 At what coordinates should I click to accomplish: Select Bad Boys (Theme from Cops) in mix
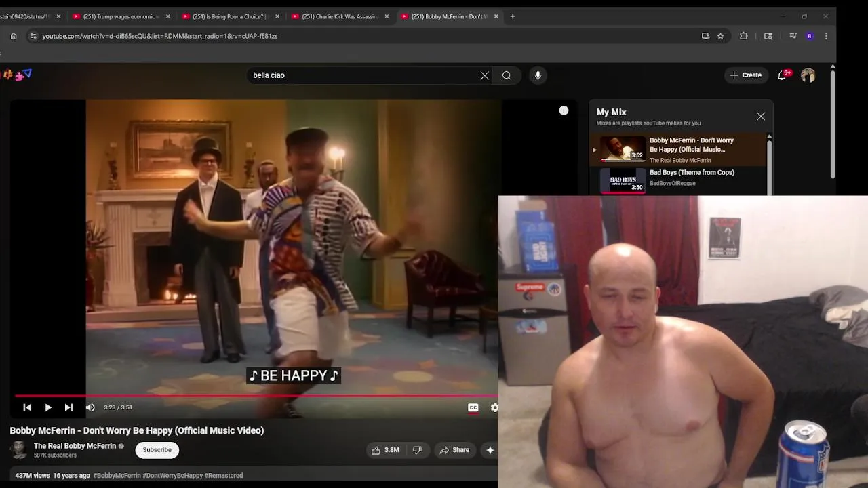coord(679,180)
